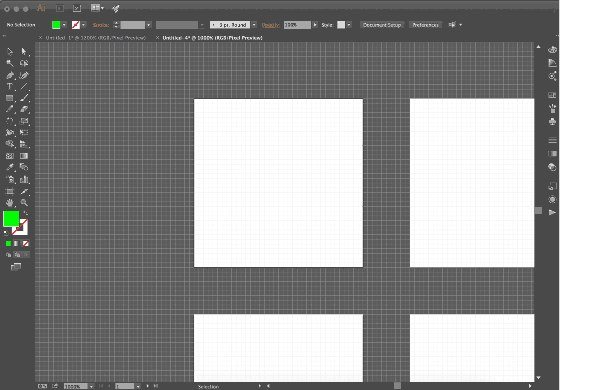Open the fill color dropdown arrow
600x390 pixels.
coord(64,25)
